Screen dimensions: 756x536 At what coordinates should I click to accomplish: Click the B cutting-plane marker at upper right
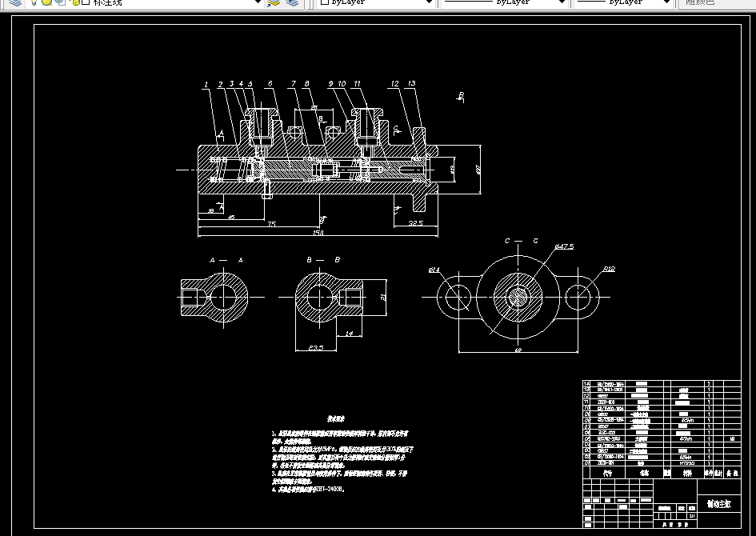pyautogui.click(x=461, y=97)
